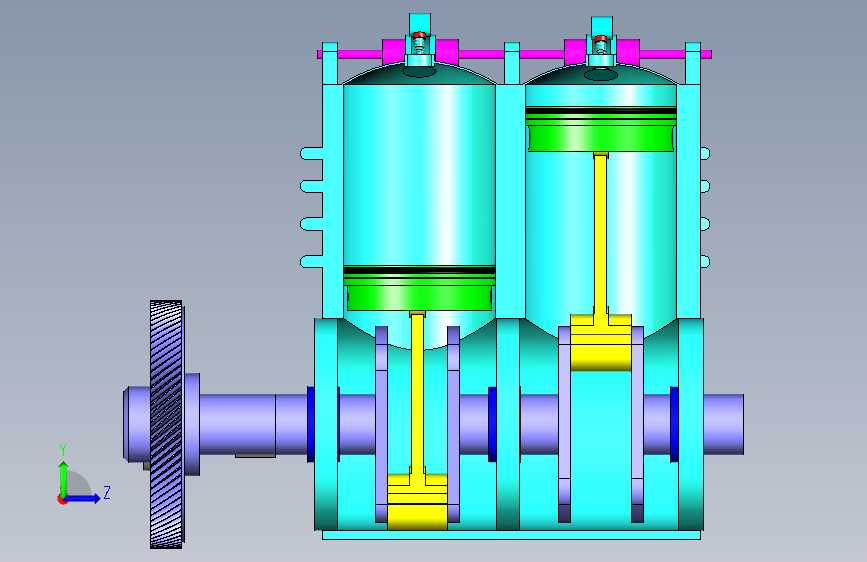Select the helical gear on the crankshaft
The image size is (867, 562).
tap(166, 424)
